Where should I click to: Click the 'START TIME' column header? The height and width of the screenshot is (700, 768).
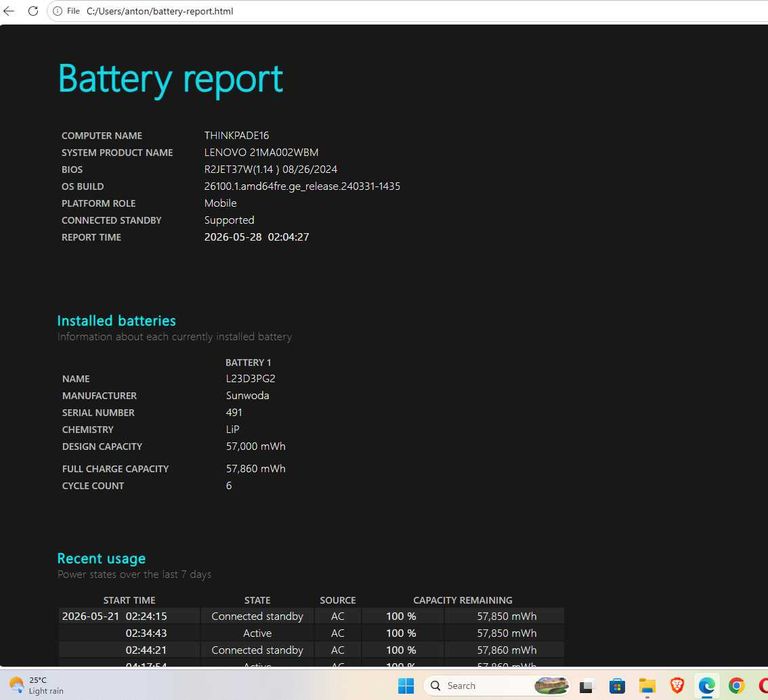(x=129, y=601)
